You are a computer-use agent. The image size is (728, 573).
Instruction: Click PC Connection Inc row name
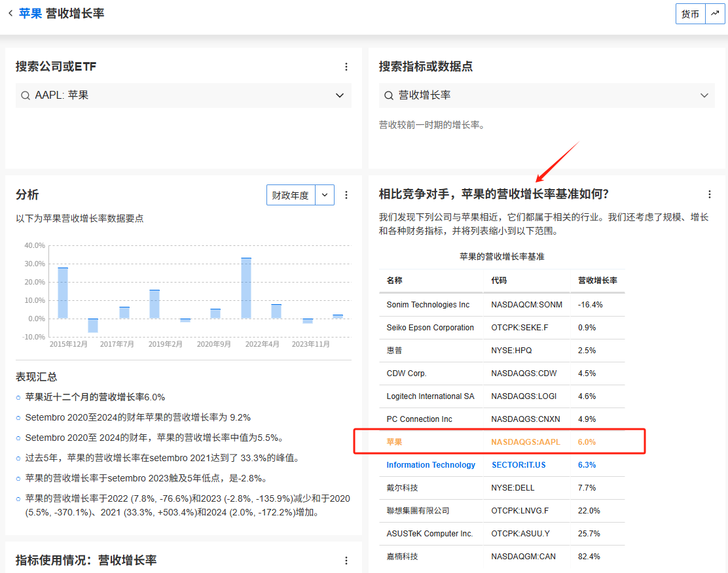click(419, 419)
